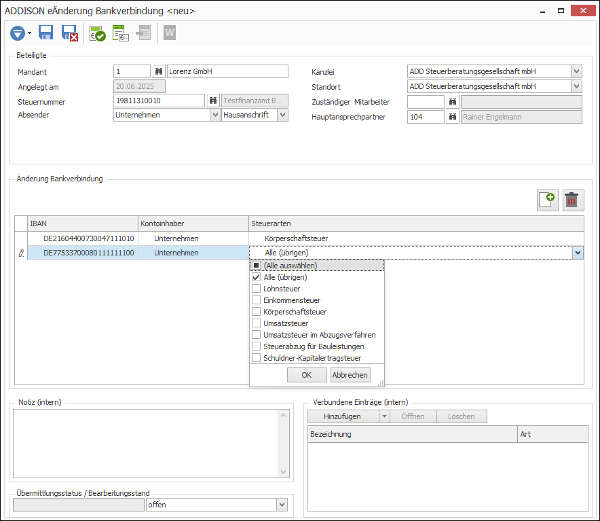Check Steuerabzug für Bauleistungen checkbox
This screenshot has width=600, height=521.
coord(256,346)
